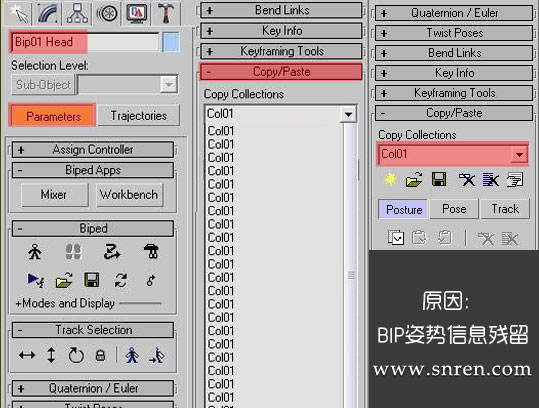Click the greyed Delete All Postures icon

point(510,238)
